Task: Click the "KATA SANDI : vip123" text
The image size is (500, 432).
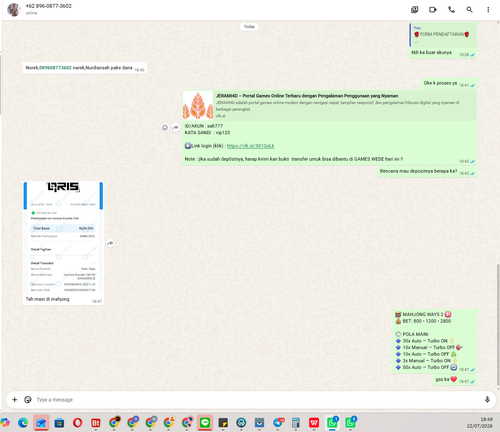Action: (x=207, y=133)
